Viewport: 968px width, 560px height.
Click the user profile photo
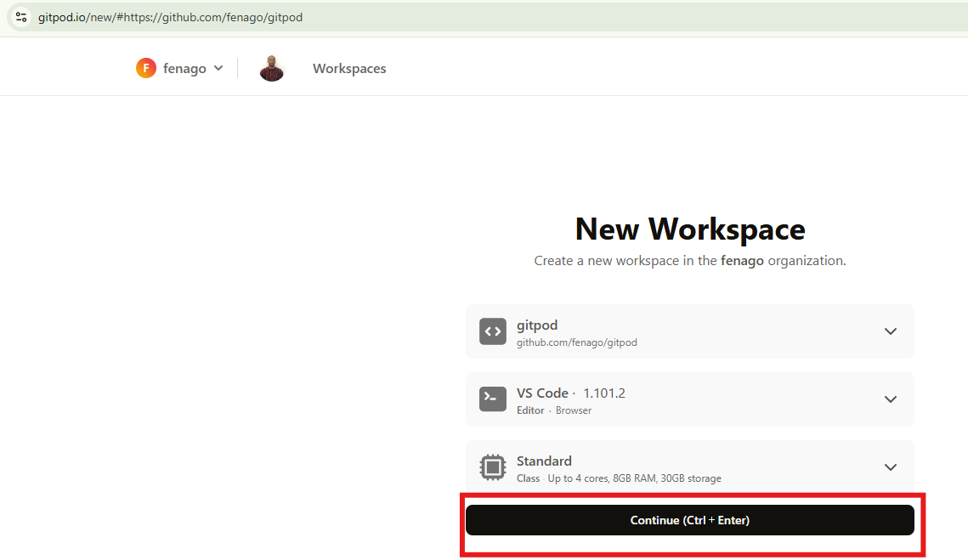[272, 68]
